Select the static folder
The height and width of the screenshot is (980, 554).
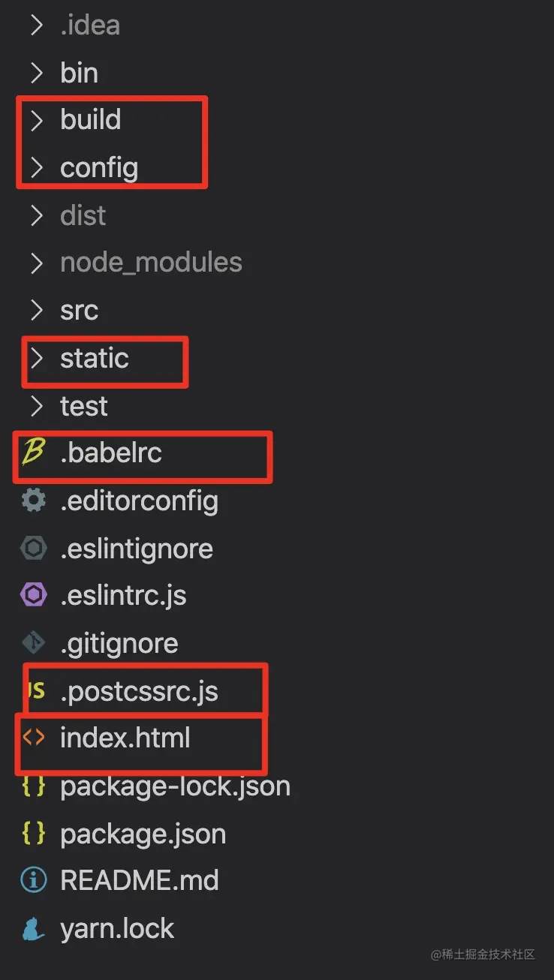point(95,358)
